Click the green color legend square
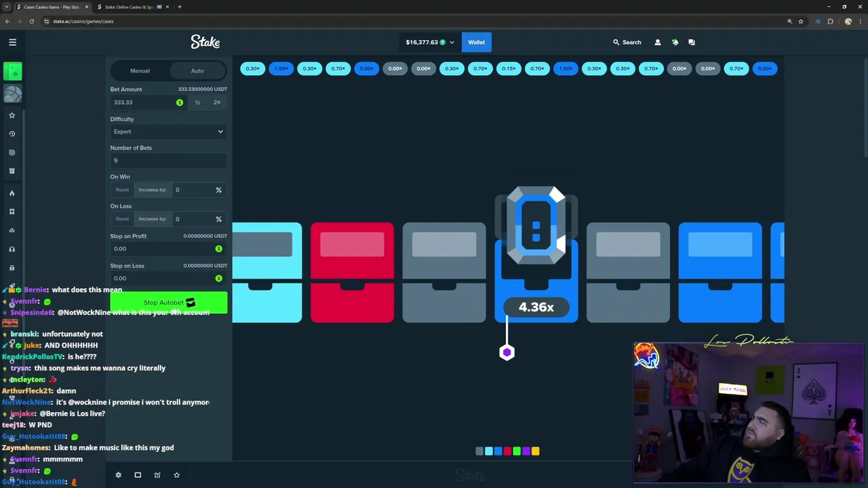 [517, 451]
